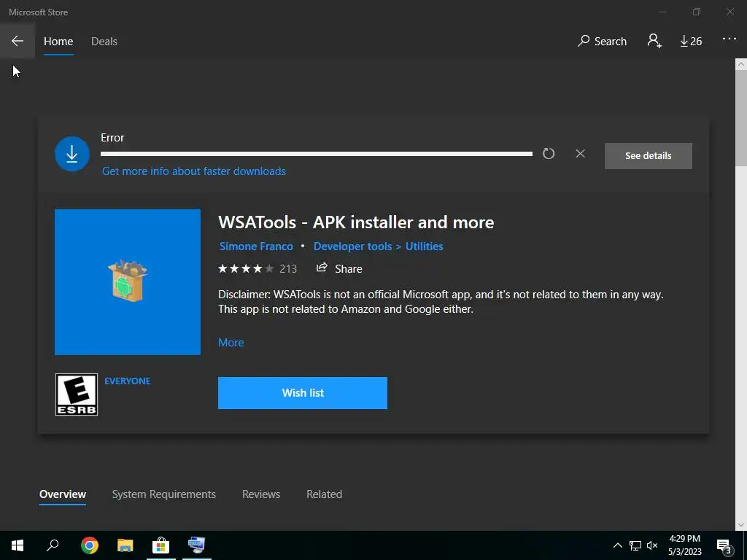
Task: Click the star rating with 213 reviews
Action: [258, 269]
